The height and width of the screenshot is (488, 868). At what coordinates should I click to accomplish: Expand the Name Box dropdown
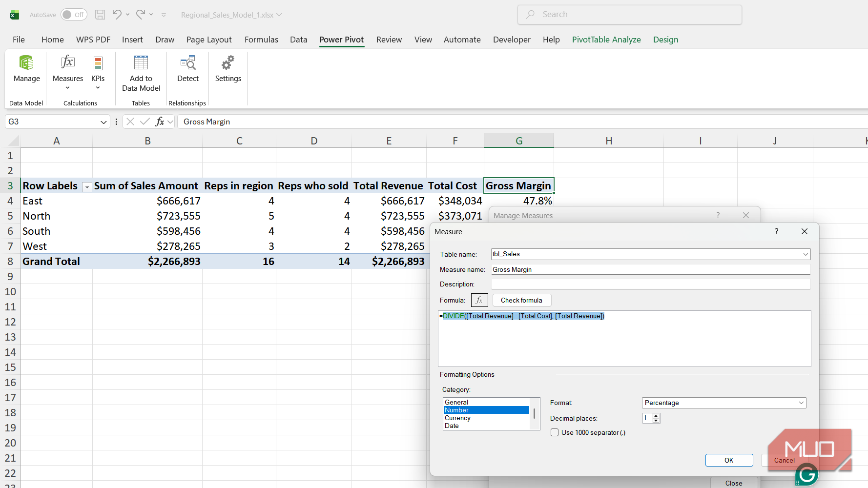(103, 122)
